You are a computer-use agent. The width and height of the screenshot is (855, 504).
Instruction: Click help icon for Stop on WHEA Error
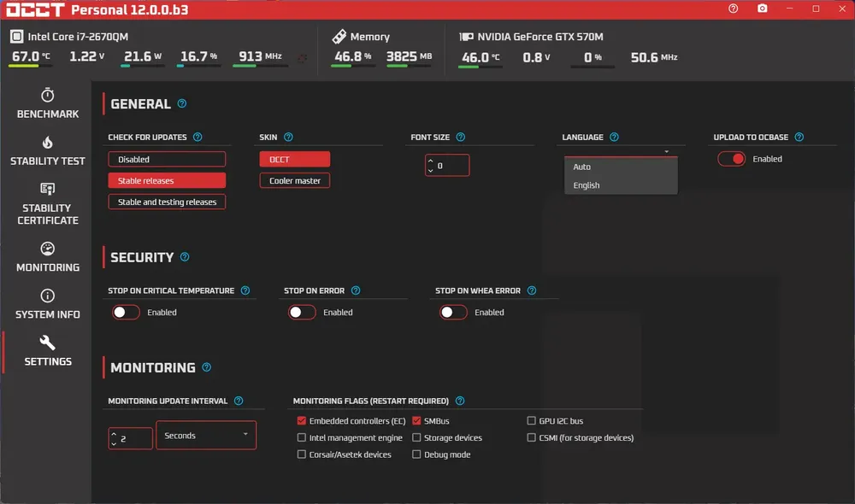point(532,290)
